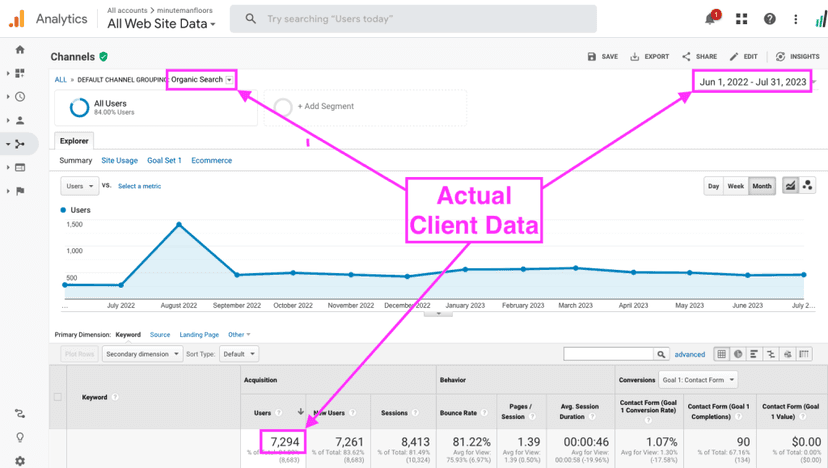
Task: Open Audience reports person icon
Action: pos(20,121)
